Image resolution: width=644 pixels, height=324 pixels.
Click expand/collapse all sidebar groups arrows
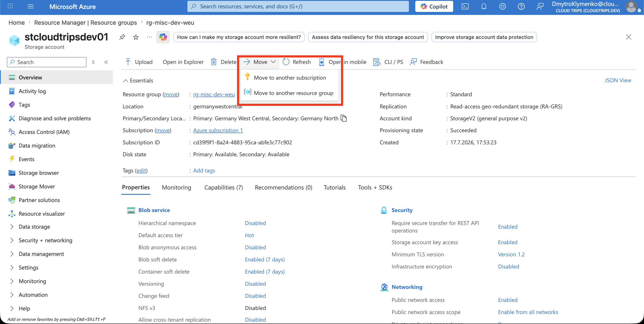93,62
